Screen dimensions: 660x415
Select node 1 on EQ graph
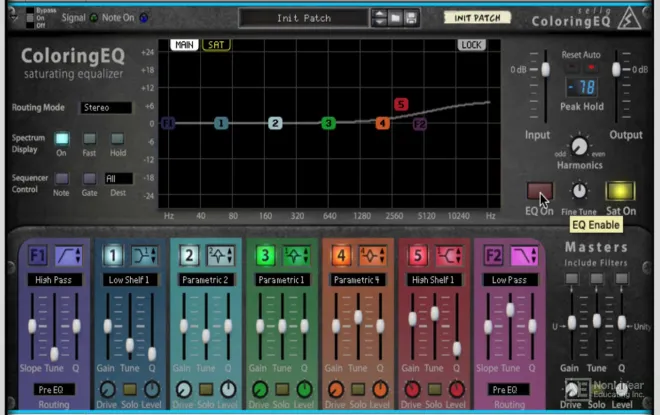point(221,123)
